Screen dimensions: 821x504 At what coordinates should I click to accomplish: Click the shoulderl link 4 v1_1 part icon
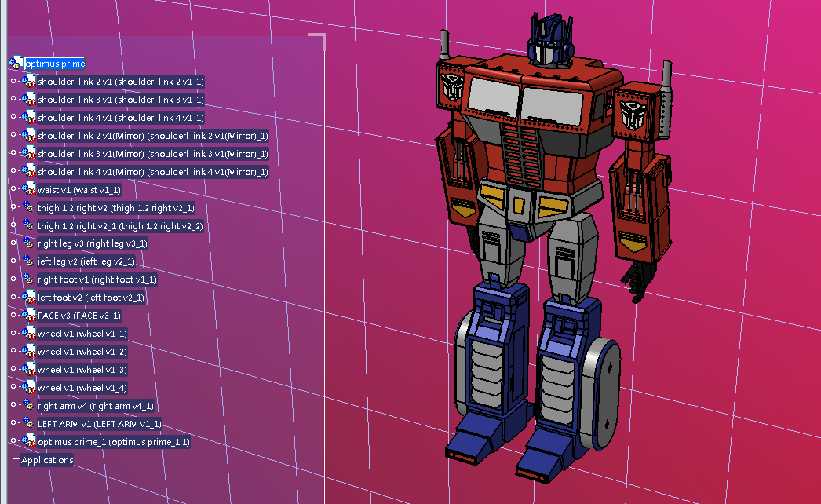29,117
